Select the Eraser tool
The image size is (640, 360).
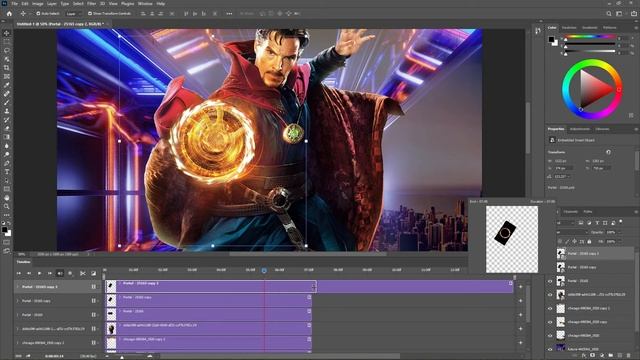click(7, 129)
